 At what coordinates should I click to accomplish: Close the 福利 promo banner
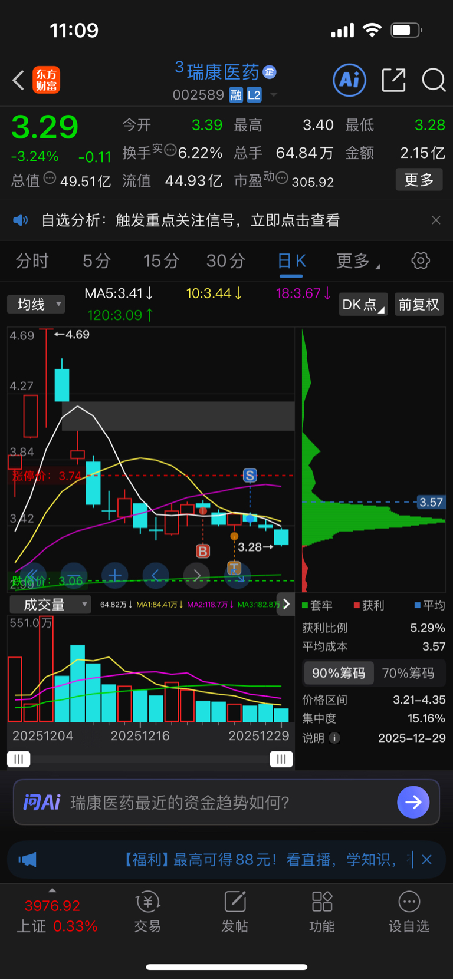pyautogui.click(x=427, y=860)
